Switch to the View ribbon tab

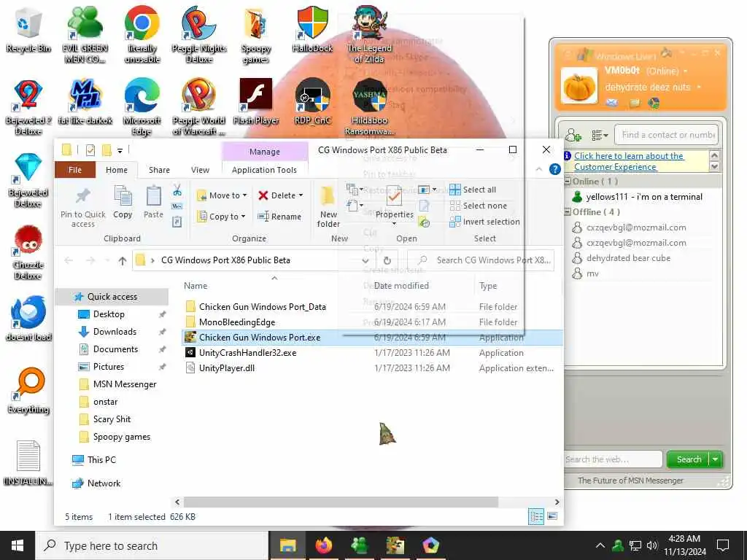coord(200,170)
